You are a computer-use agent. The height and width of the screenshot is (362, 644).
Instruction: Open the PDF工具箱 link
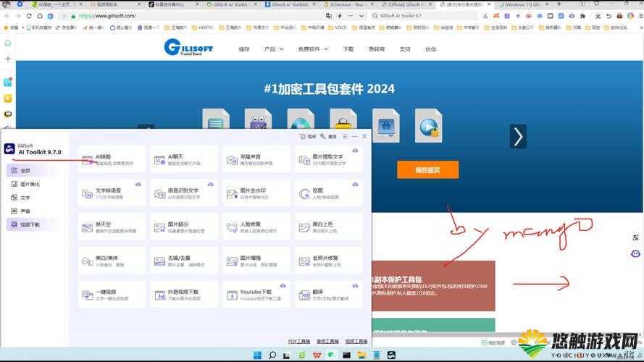point(298,341)
